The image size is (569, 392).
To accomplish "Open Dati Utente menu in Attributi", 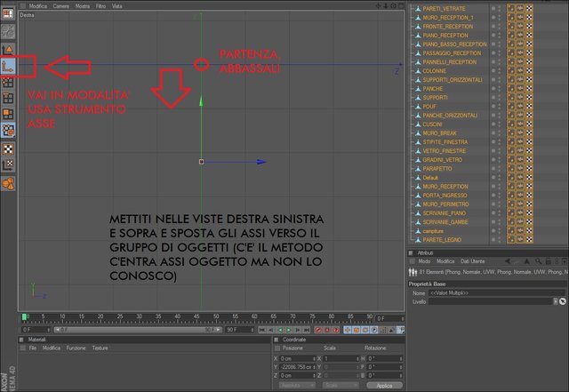I will pyautogui.click(x=472, y=261).
